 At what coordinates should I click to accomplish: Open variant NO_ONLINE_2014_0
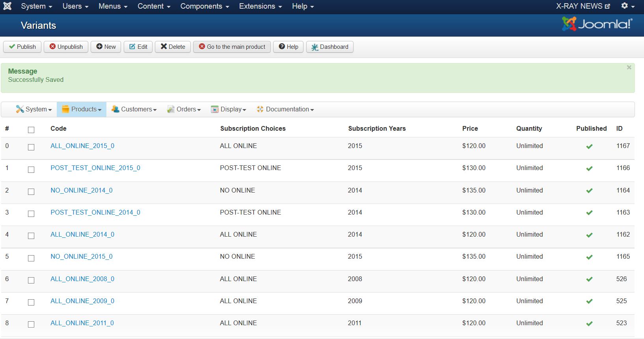click(82, 191)
